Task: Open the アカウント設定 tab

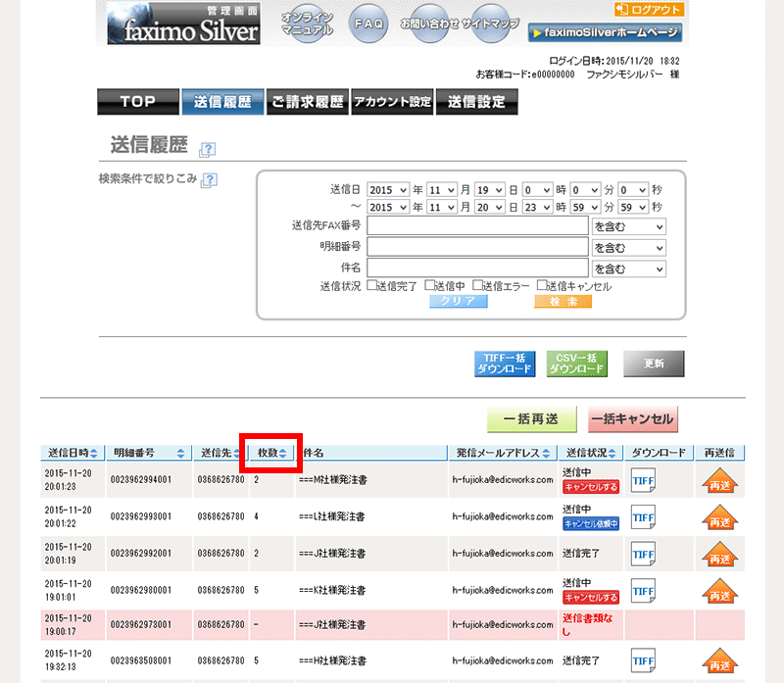Action: point(392,103)
